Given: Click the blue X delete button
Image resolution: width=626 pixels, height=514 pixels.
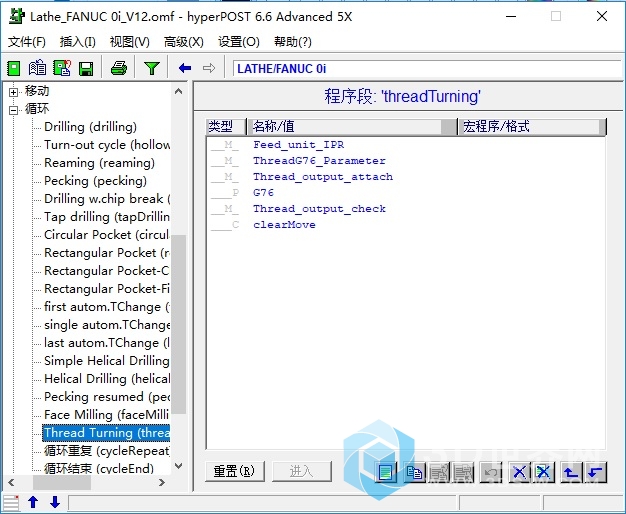Looking at the screenshot, I should pos(519,472).
